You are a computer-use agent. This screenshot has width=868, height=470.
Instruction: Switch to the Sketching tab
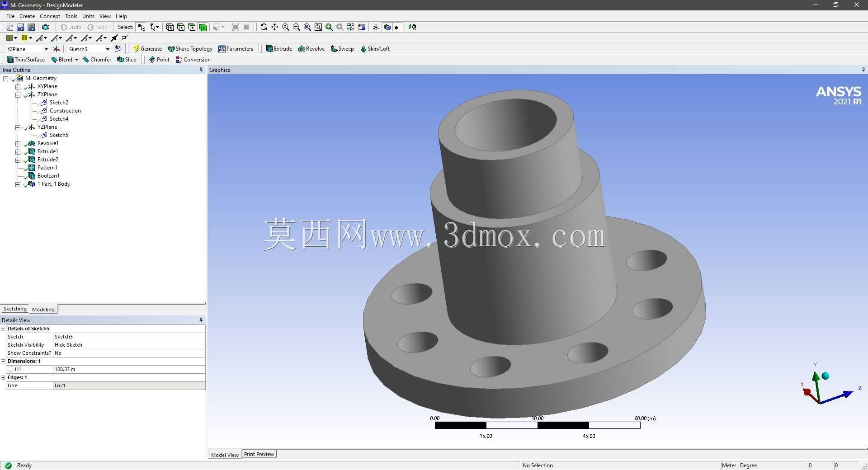pos(15,309)
